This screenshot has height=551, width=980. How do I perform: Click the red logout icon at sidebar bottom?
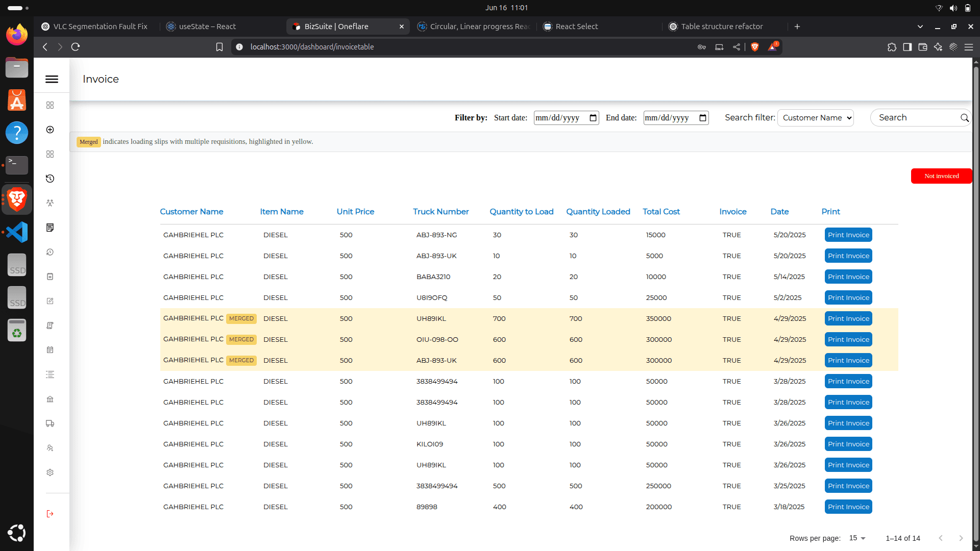tap(50, 514)
